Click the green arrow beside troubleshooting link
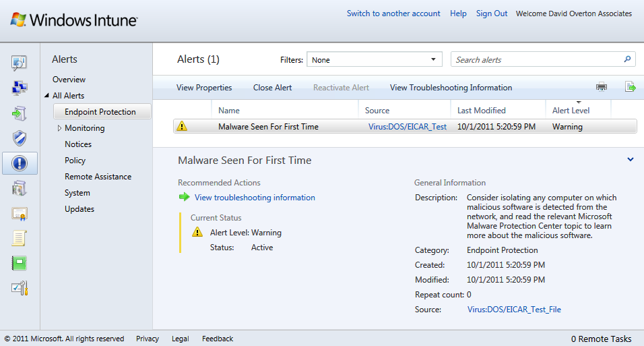 point(185,197)
